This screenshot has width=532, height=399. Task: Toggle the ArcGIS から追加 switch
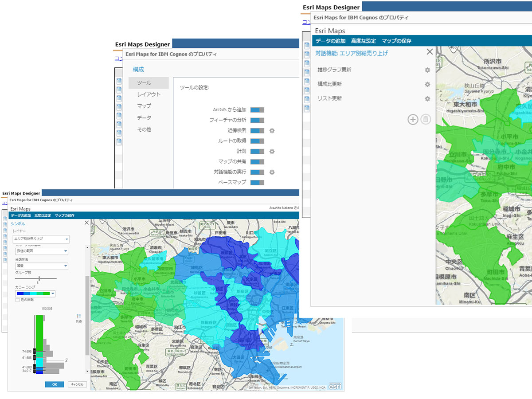(x=257, y=110)
